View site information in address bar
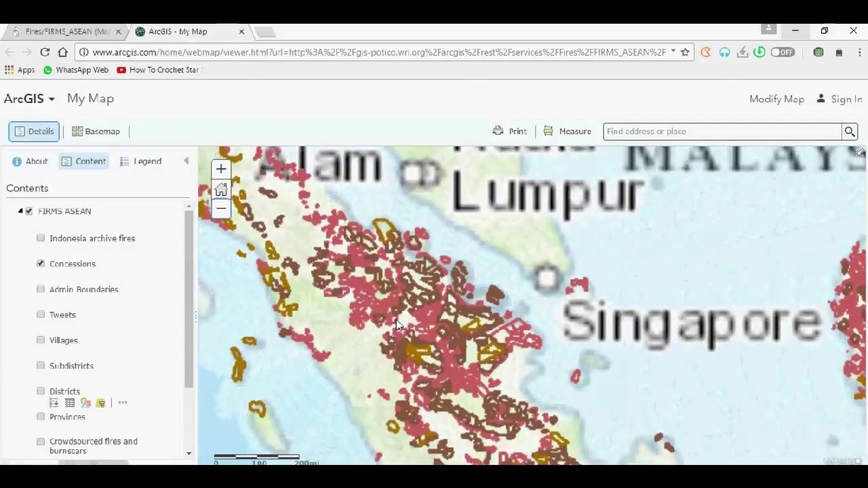This screenshot has width=868, height=488. pos(83,52)
